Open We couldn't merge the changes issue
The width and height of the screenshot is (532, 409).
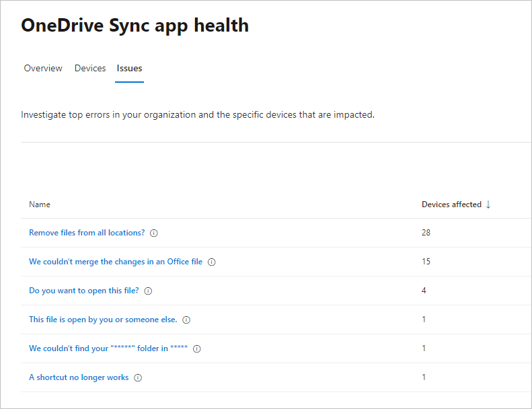tap(116, 262)
